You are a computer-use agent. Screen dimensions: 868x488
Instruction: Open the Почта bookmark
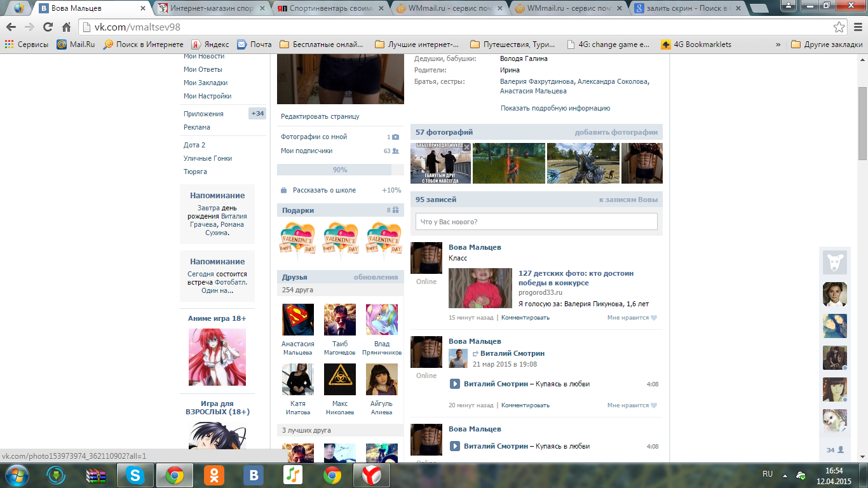tap(254, 44)
